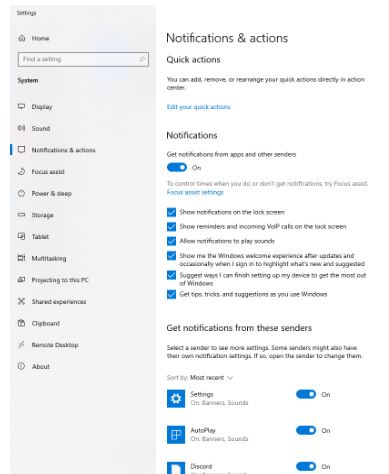The image size is (389, 474).
Task: Open the Discord sender icon
Action: click(x=176, y=468)
